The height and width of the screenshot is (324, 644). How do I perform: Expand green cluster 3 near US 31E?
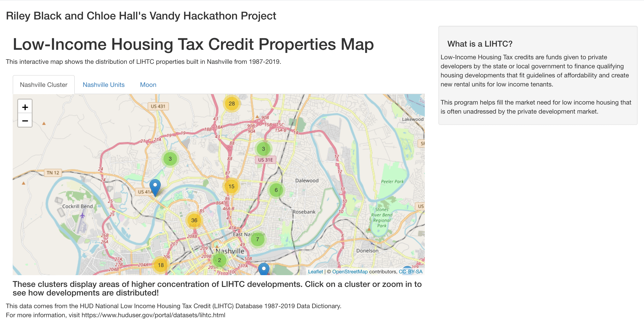pyautogui.click(x=263, y=149)
